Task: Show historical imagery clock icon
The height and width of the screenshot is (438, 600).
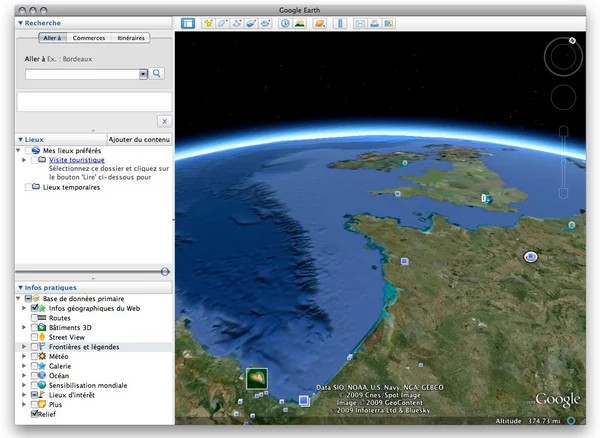Action: tap(285, 23)
